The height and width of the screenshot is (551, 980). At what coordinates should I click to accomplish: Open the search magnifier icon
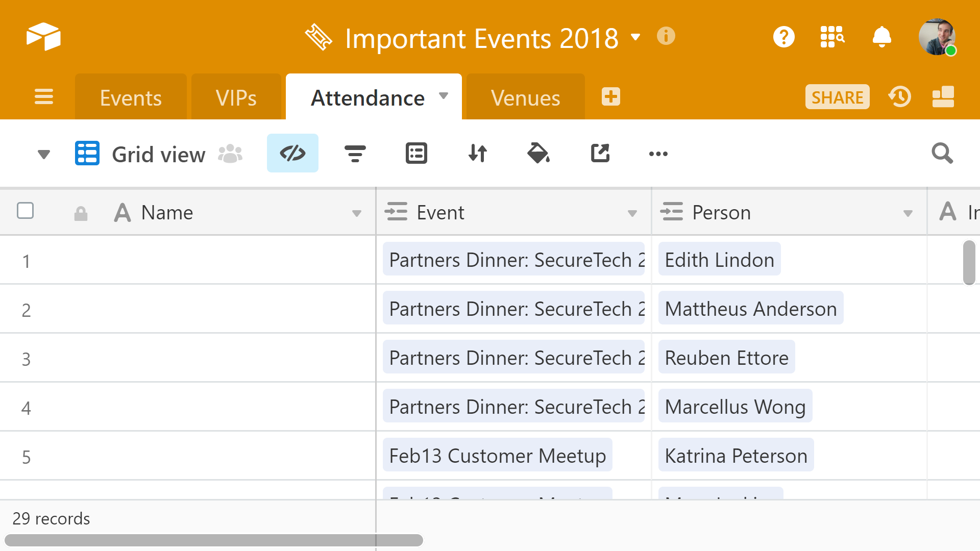point(942,153)
